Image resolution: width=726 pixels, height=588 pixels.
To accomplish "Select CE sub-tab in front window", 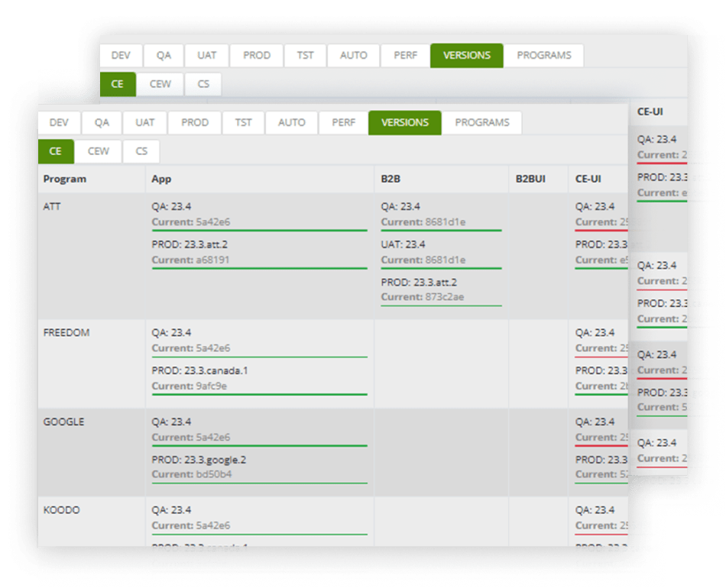I will pyautogui.click(x=56, y=151).
